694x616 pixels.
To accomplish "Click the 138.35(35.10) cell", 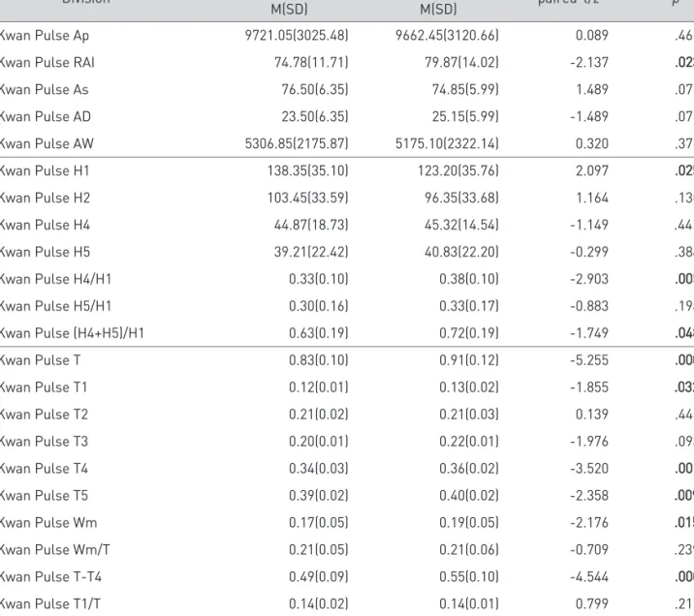I will coord(307,170).
